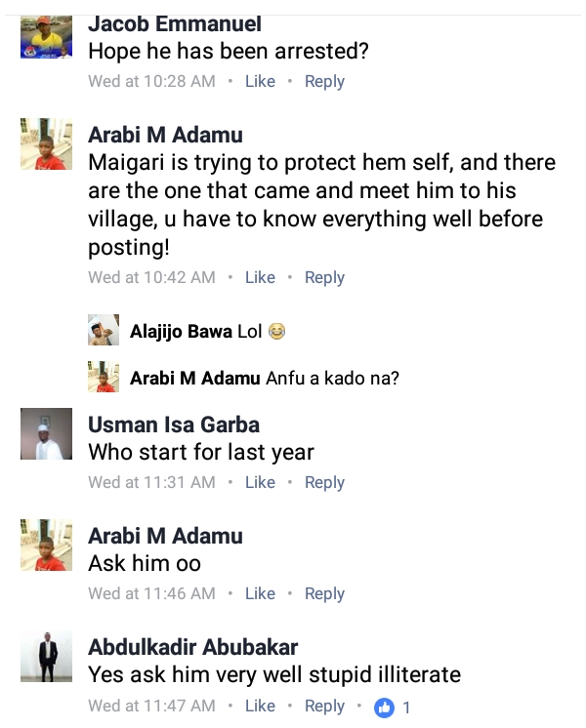Open Usman Isa Garba's avatar
This screenshot has width=586, height=728.
pos(46,434)
